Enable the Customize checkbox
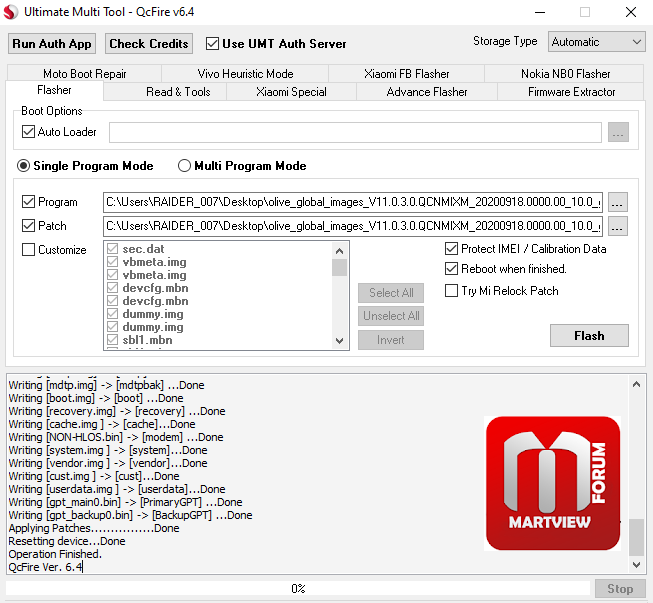This screenshot has height=603, width=653. pyautogui.click(x=28, y=250)
